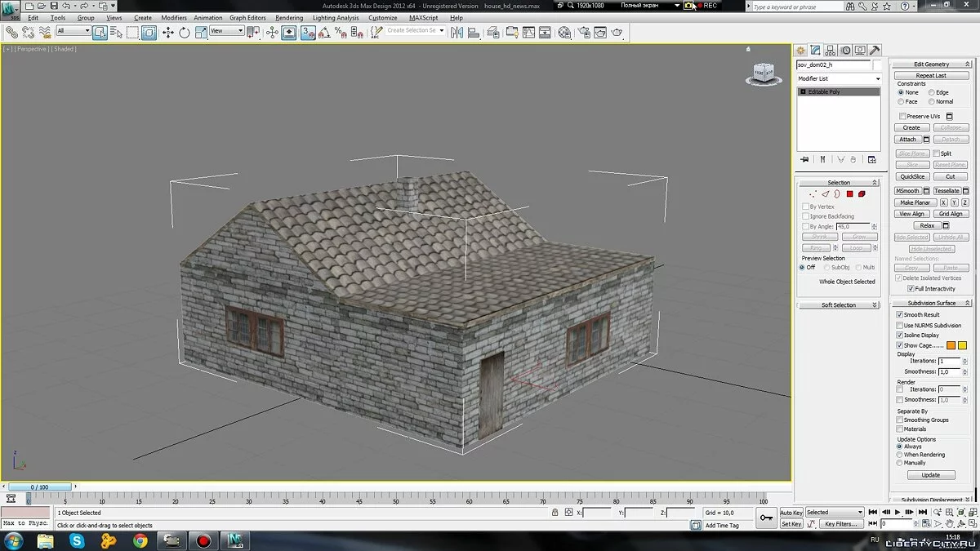Select the Edge constraint radio button
Viewport: 980px width, 551px height.
pyautogui.click(x=932, y=92)
